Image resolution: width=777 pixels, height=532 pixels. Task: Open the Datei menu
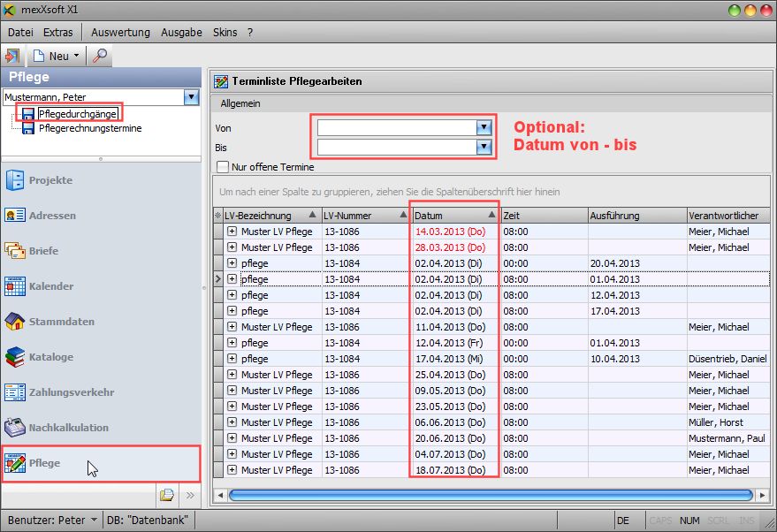point(20,32)
